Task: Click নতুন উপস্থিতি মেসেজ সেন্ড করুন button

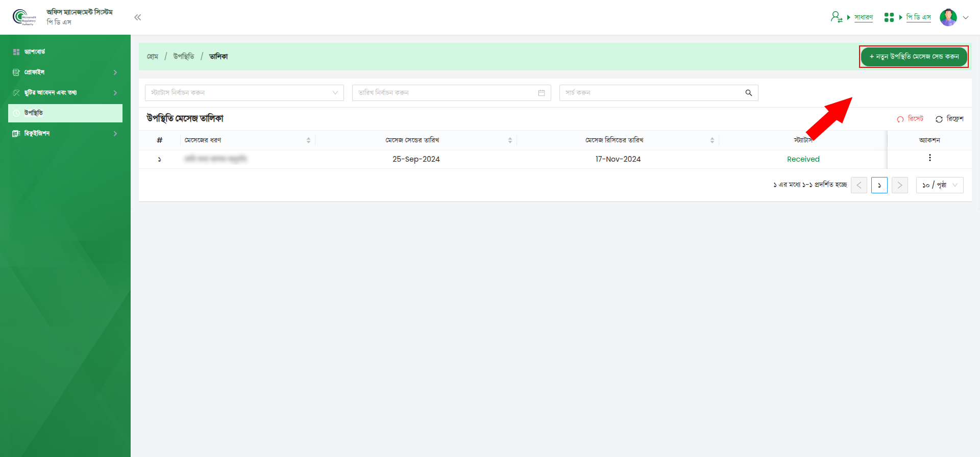Action: point(914,57)
